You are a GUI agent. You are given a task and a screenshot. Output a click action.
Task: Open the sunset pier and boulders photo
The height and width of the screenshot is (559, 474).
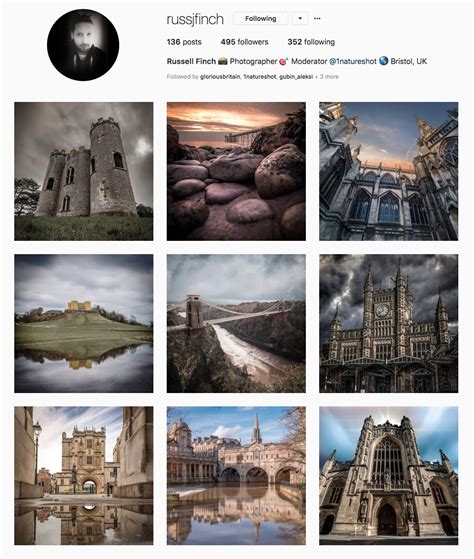click(236, 171)
